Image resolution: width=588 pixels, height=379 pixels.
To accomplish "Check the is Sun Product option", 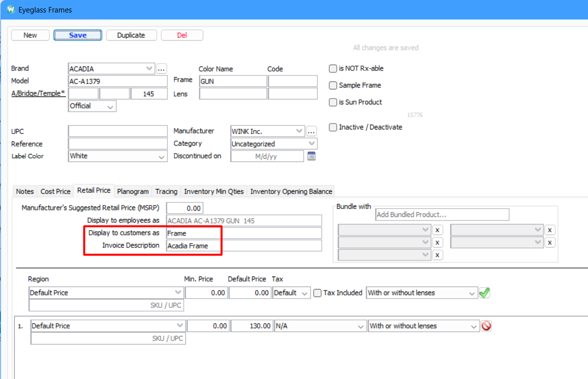I will (333, 102).
